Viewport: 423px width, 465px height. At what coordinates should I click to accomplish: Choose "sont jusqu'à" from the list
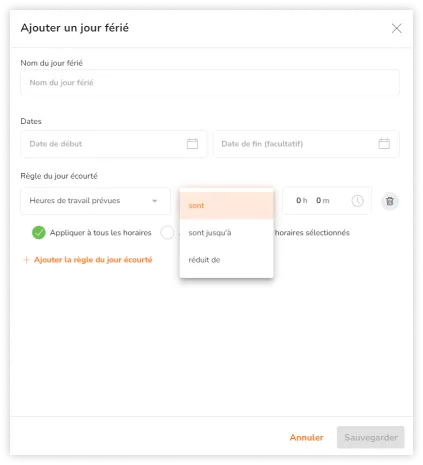click(226, 233)
